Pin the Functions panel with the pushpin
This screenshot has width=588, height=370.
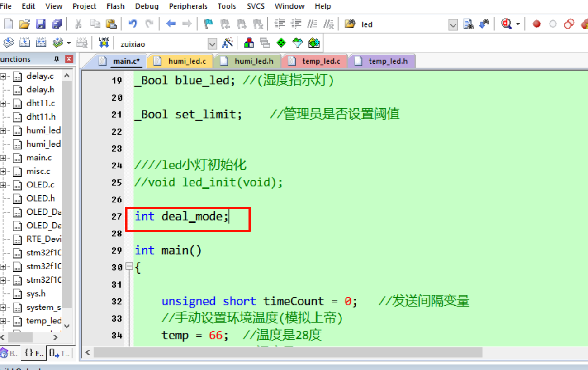(x=57, y=59)
